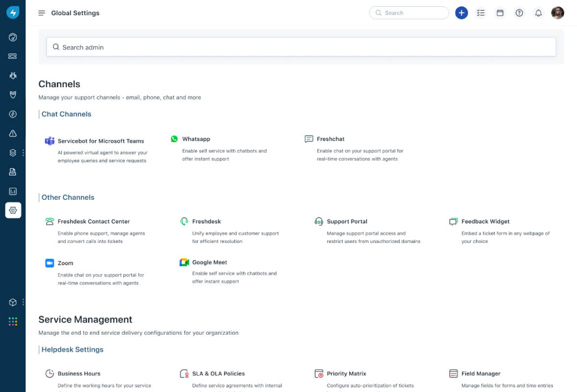Open the Feedback Widget settings
577x392 pixels.
coord(485,221)
